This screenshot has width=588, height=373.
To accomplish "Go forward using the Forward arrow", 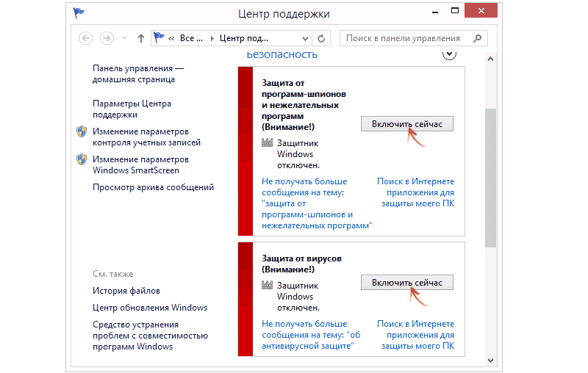I will 107,38.
